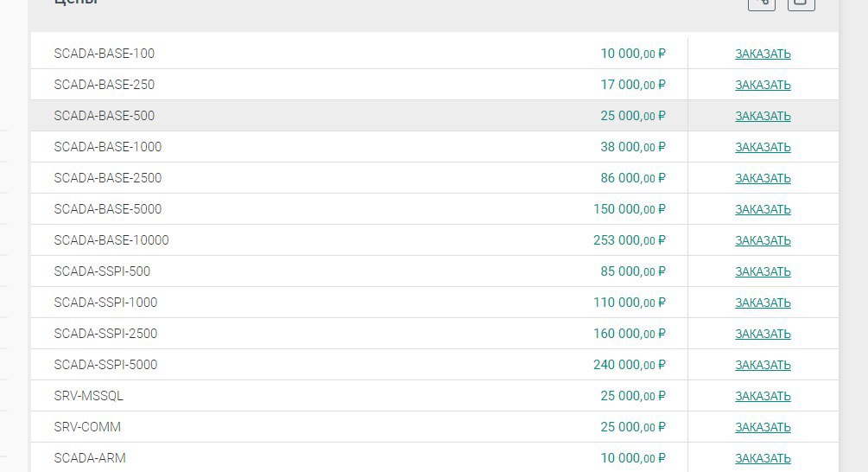Click the 150 000,00 ₽ price
The width and height of the screenshot is (868, 472).
coord(630,208)
